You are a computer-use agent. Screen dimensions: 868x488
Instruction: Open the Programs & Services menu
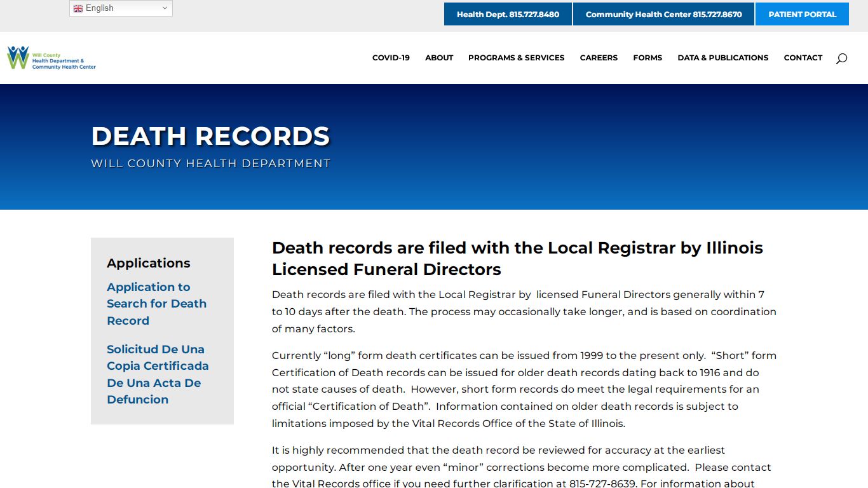pyautogui.click(x=516, y=58)
